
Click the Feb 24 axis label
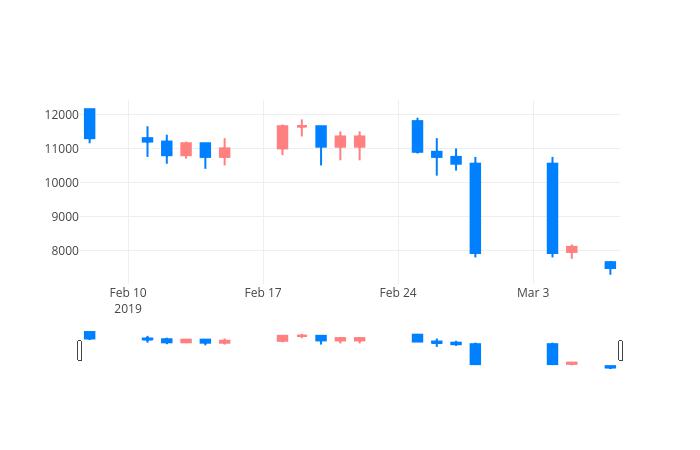(398, 293)
